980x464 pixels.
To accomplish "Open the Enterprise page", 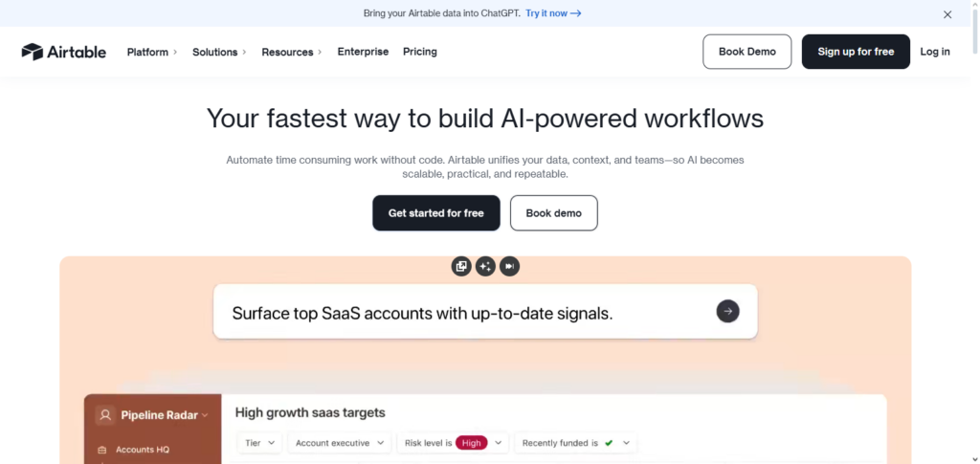I will (363, 52).
